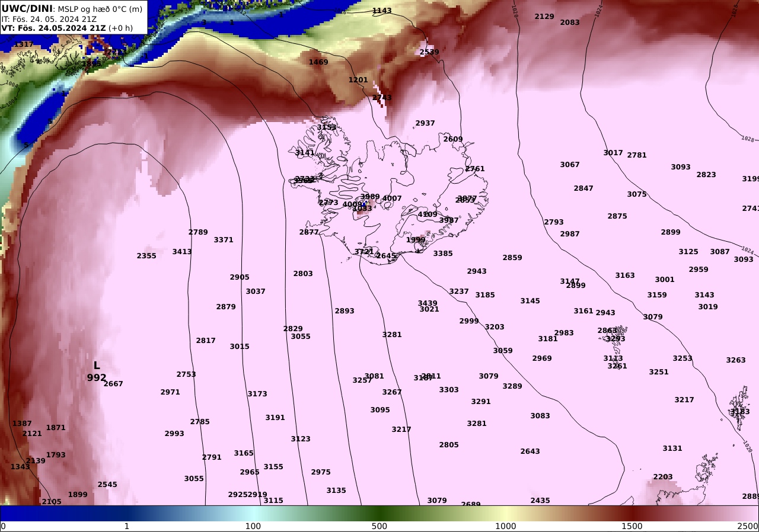The height and width of the screenshot is (532, 759).
Task: Click the height value 3413
Action: pyautogui.click(x=182, y=252)
